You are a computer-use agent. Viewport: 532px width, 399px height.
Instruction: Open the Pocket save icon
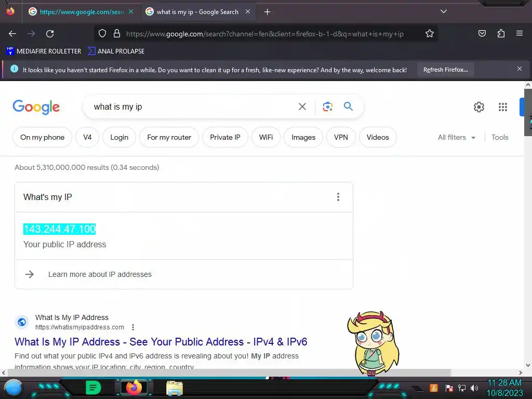pyautogui.click(x=482, y=33)
